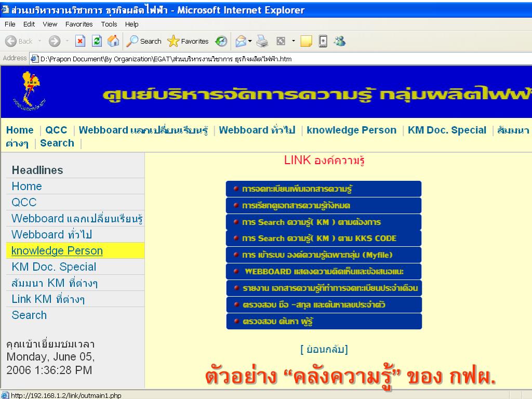Open the Tools menu

point(109,24)
